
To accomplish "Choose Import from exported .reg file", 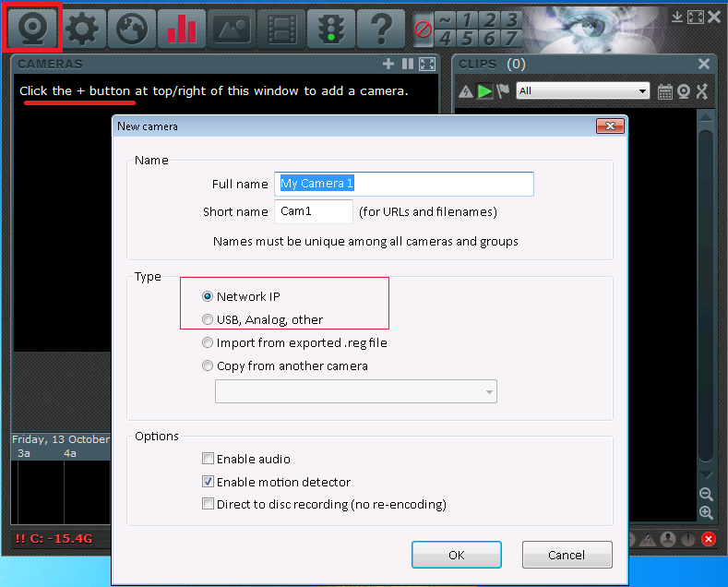I will click(208, 342).
